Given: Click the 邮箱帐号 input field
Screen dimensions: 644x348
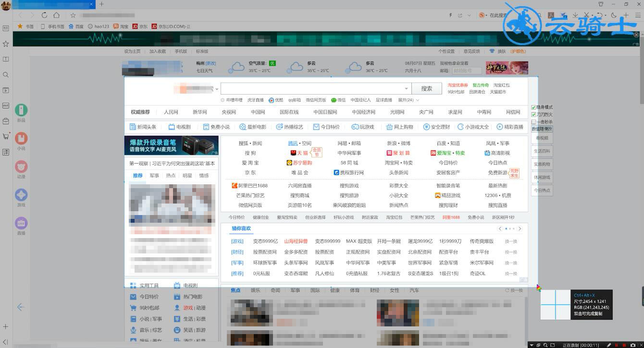Looking at the screenshot, I should click(x=466, y=71).
